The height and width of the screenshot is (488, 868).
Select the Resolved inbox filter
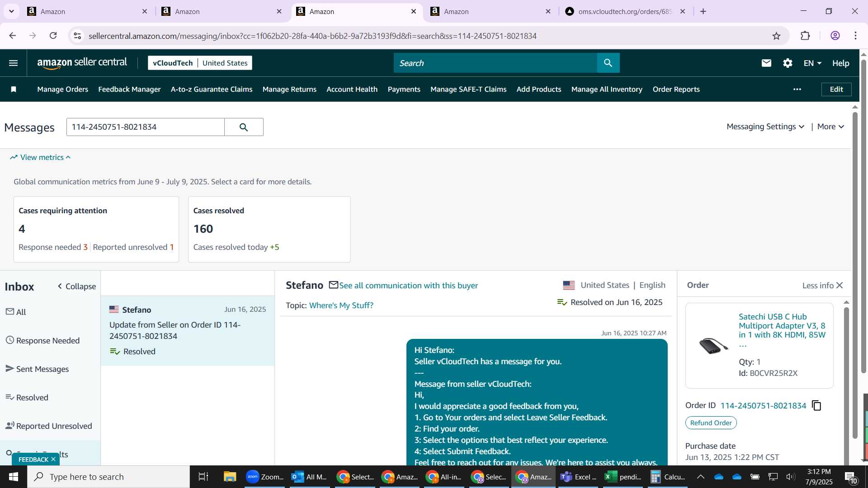[x=27, y=397]
